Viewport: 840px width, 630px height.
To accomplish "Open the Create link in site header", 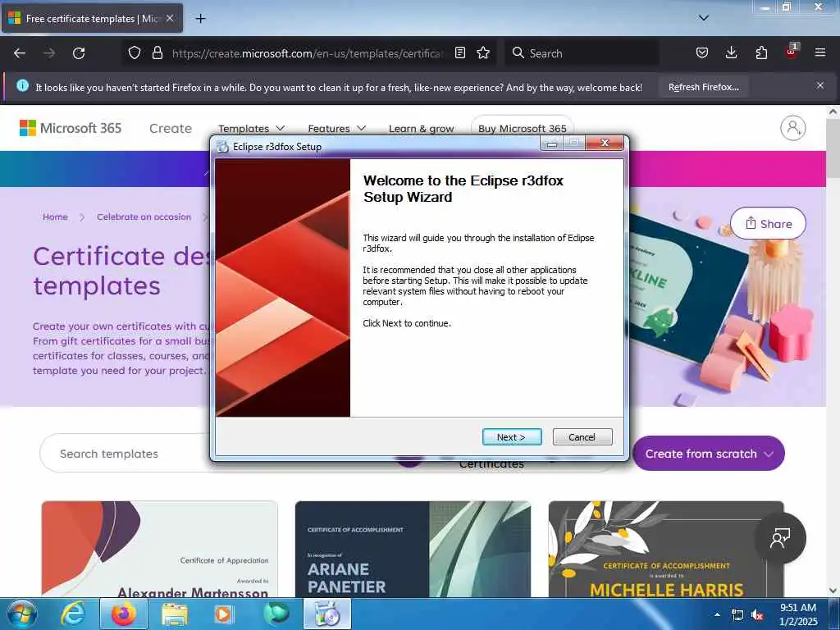I will pos(171,129).
